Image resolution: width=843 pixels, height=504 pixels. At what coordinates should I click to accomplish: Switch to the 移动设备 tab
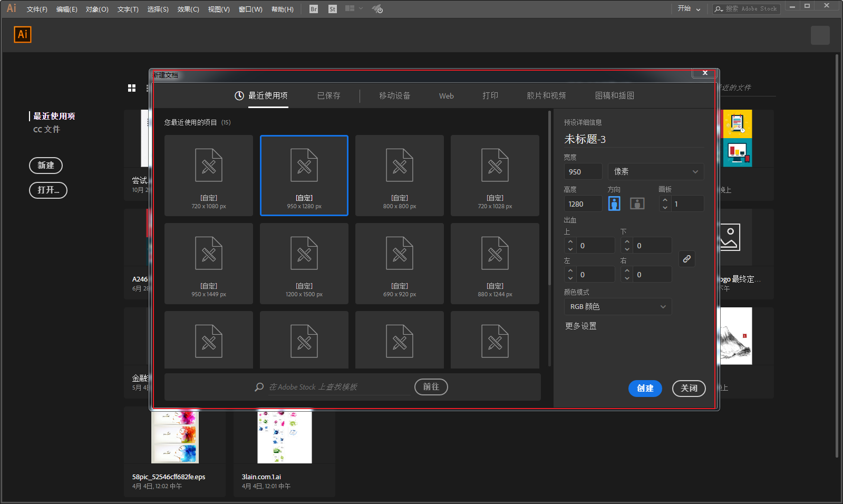tap(395, 96)
